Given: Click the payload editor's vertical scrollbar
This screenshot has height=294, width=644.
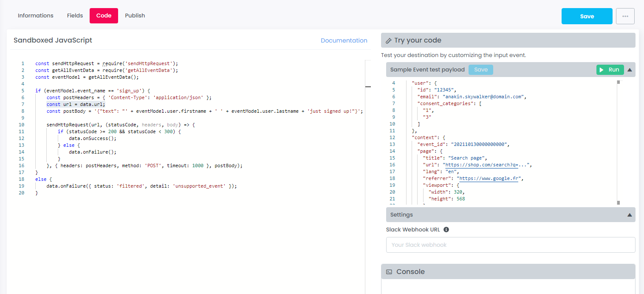Looking at the screenshot, I should click(619, 143).
